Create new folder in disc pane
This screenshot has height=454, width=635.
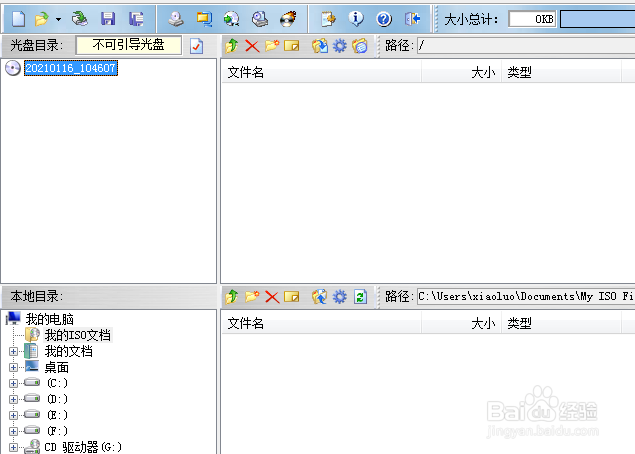(272, 45)
